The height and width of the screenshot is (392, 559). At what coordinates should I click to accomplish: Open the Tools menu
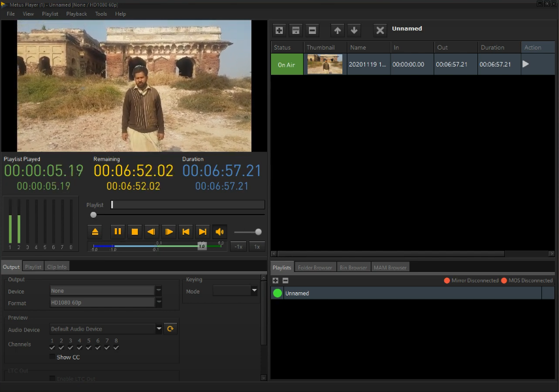click(101, 14)
